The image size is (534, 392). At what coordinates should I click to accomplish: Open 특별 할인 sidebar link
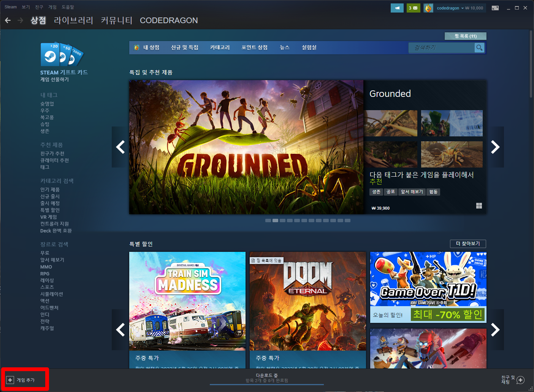(x=50, y=210)
